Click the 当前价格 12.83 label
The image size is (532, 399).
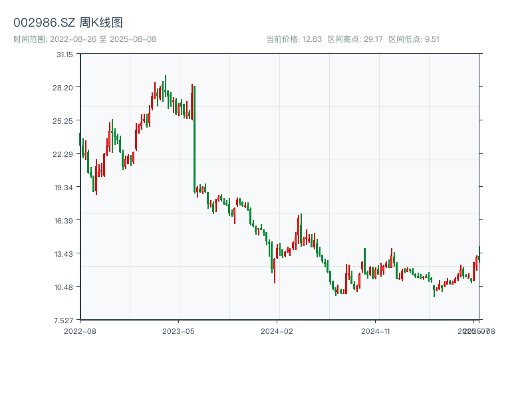(294, 39)
